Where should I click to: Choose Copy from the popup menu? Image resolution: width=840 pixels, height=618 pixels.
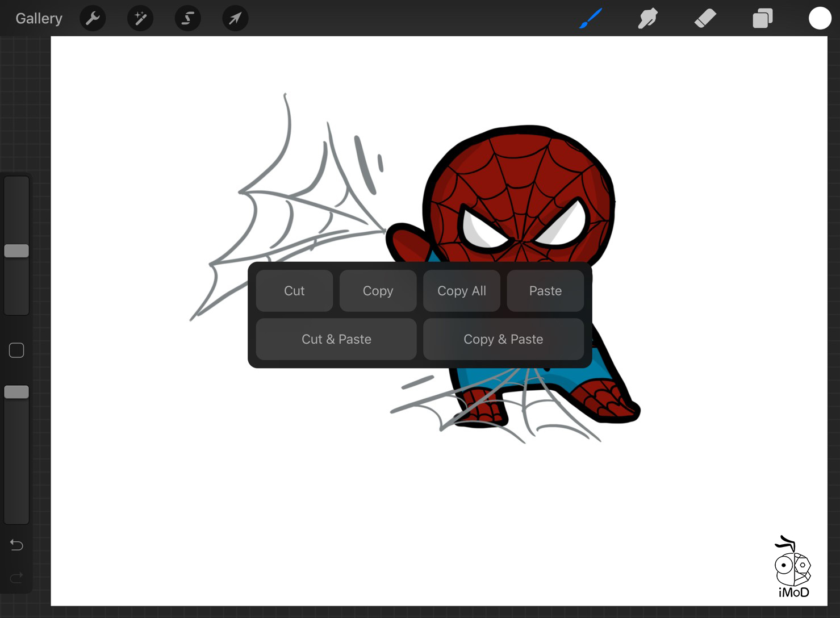[378, 291]
